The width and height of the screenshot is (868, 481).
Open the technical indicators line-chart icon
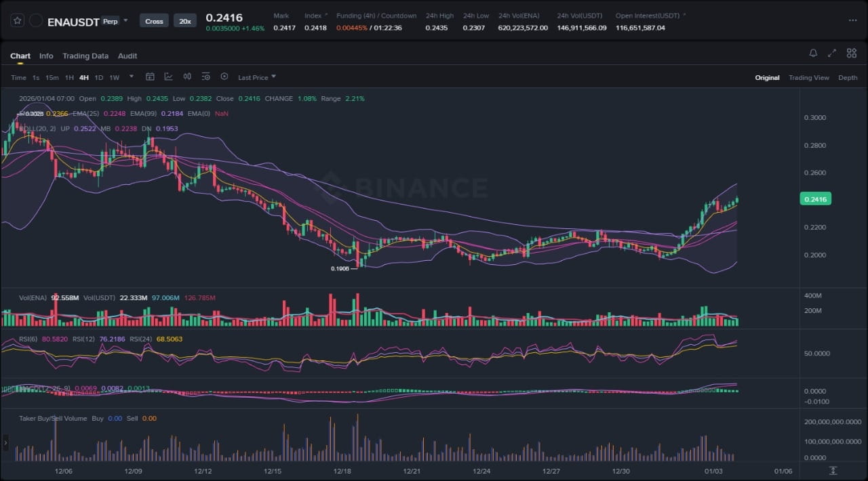pyautogui.click(x=168, y=77)
